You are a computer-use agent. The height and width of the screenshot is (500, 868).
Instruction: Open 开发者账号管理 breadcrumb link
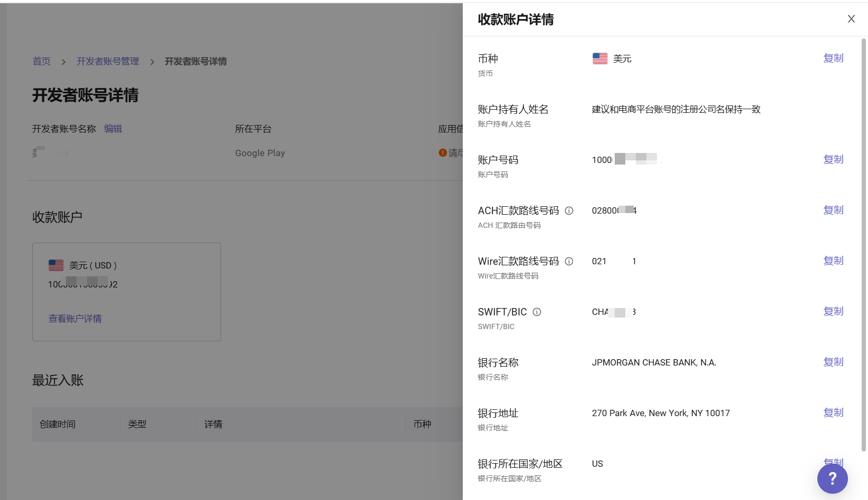coord(108,62)
